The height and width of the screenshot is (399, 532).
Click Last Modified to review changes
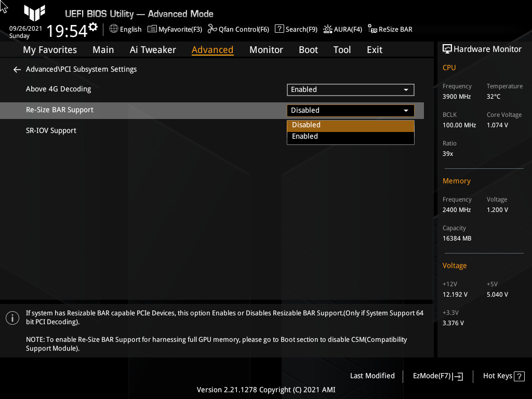[372, 376]
